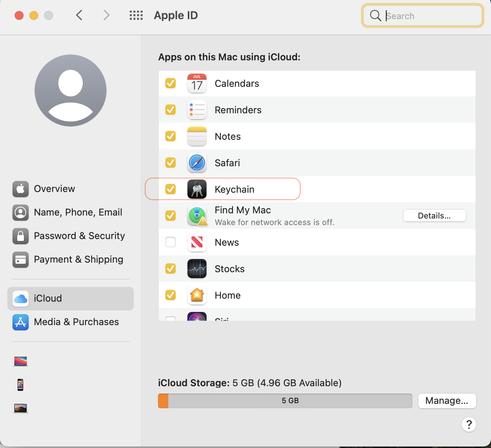Click the Calendars app icon
This screenshot has width=491, height=448.
click(x=197, y=83)
